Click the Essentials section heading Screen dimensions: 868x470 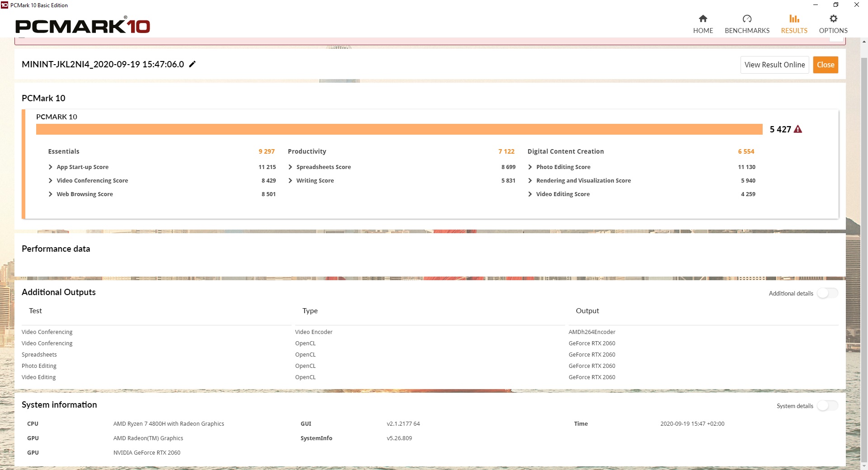pos(64,151)
